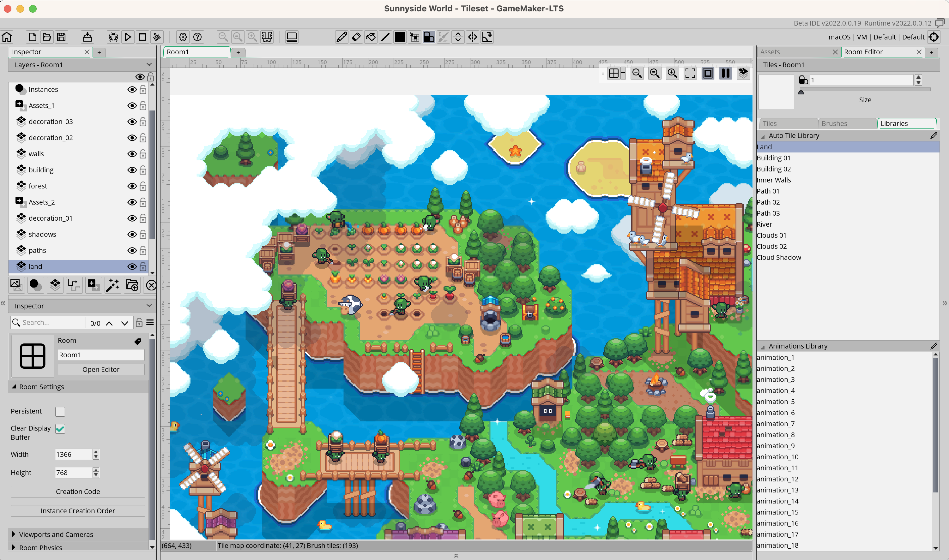Select the Room Editor tab

click(x=883, y=52)
